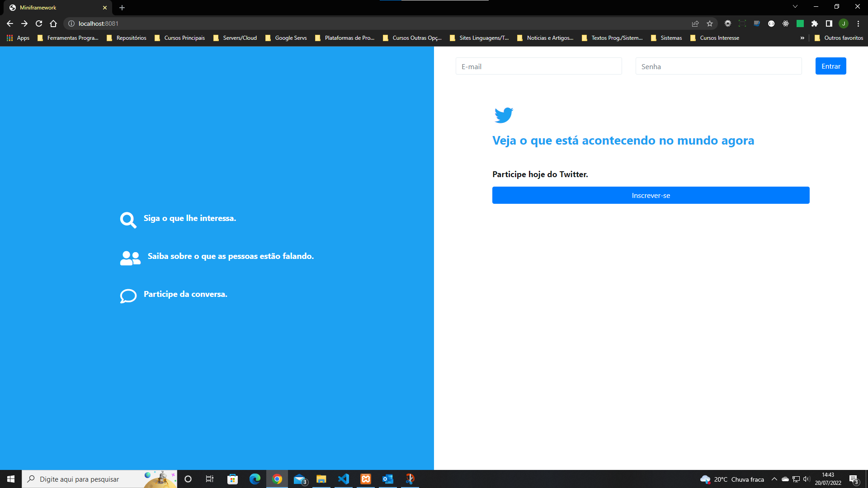Open XAMPP from the taskbar
The image size is (868, 488).
tap(366, 479)
